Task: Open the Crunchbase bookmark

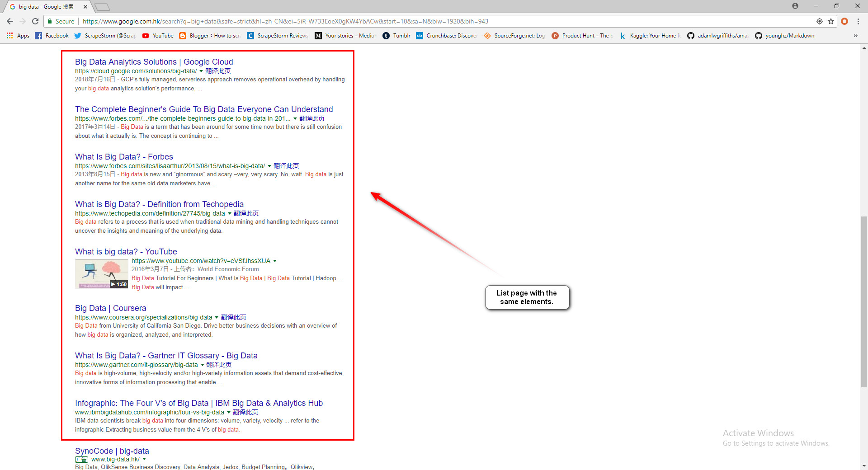Action: [x=447, y=36]
